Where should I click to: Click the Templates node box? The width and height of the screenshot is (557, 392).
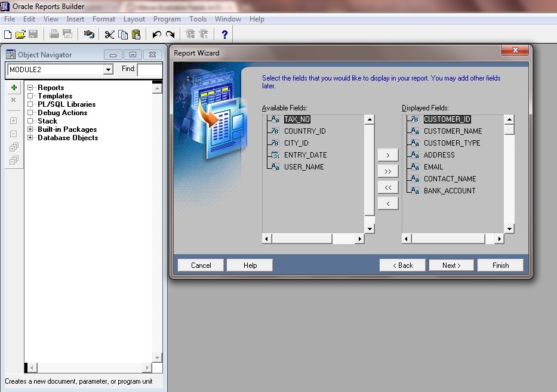point(30,96)
